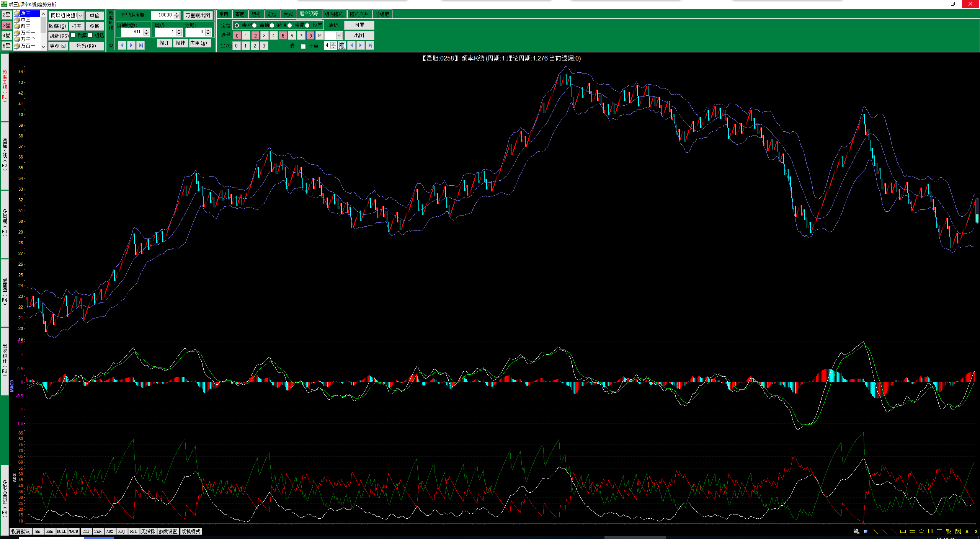This screenshot has height=539, width=980.
Task: Select the fan lines drawing tool
Action: (x=949, y=531)
